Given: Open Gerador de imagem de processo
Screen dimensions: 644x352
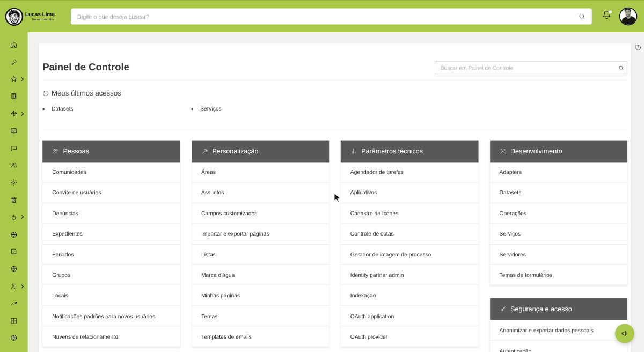Looking at the screenshot, I should pyautogui.click(x=409, y=255).
